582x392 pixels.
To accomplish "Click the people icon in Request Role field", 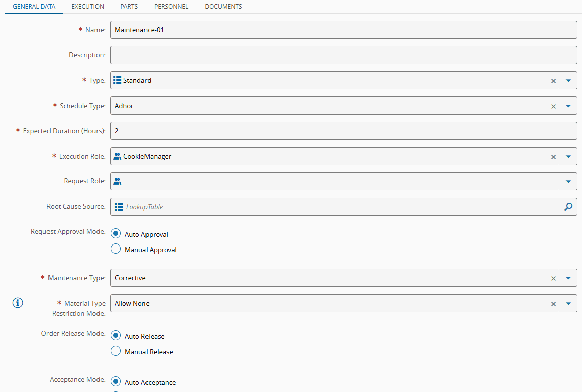I will 118,181.
